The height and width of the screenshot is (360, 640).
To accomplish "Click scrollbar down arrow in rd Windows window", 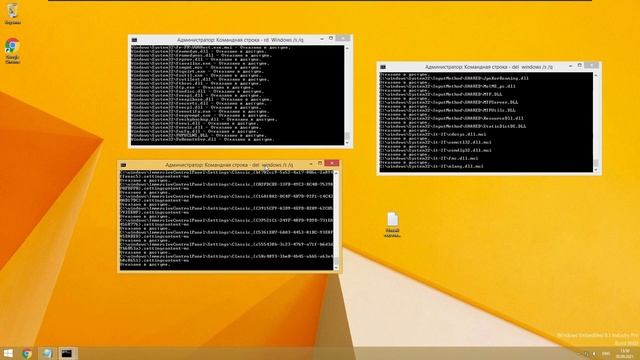I will [347, 143].
